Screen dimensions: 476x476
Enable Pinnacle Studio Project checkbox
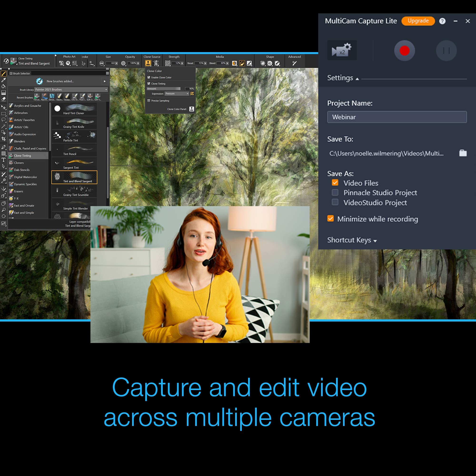(335, 192)
